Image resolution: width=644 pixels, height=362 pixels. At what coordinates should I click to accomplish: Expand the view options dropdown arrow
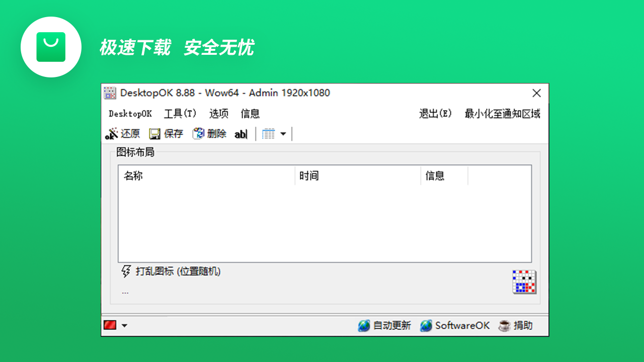tap(283, 134)
